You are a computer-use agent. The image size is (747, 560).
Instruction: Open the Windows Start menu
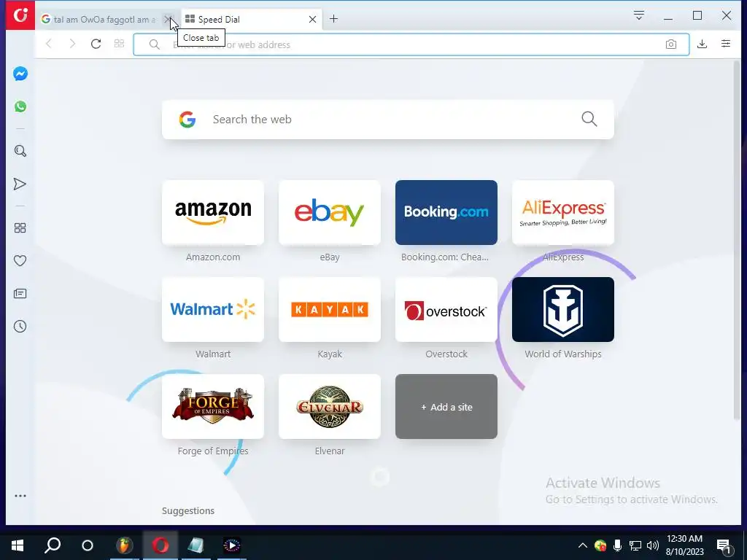click(18, 545)
